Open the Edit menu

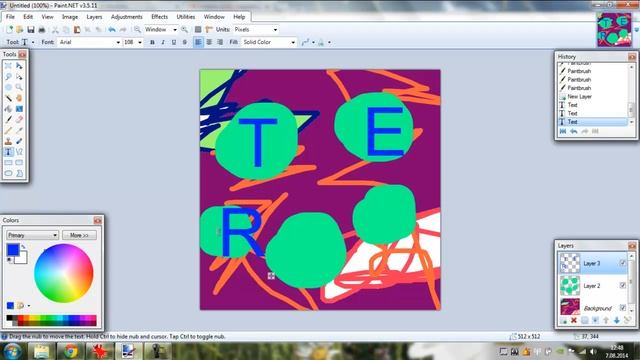[28, 17]
